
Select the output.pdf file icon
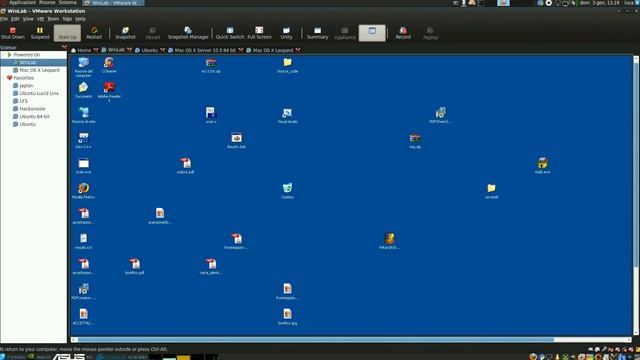[x=185, y=166]
